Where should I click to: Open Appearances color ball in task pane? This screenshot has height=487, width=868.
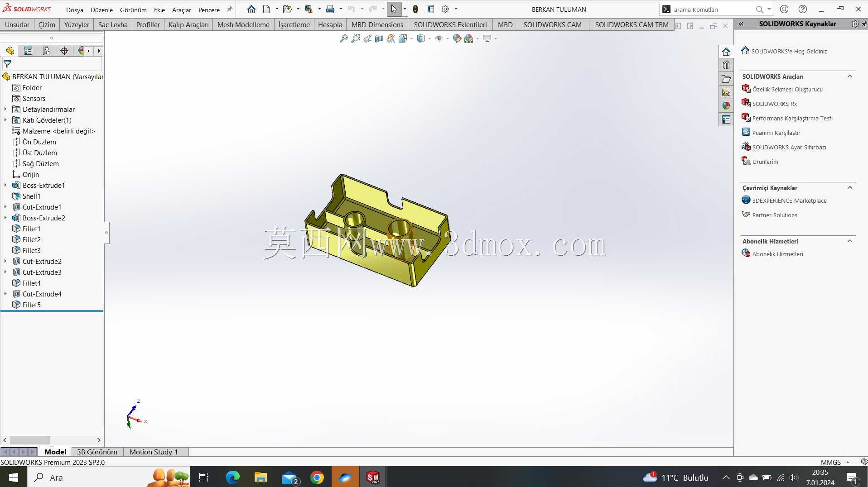pyautogui.click(x=726, y=106)
